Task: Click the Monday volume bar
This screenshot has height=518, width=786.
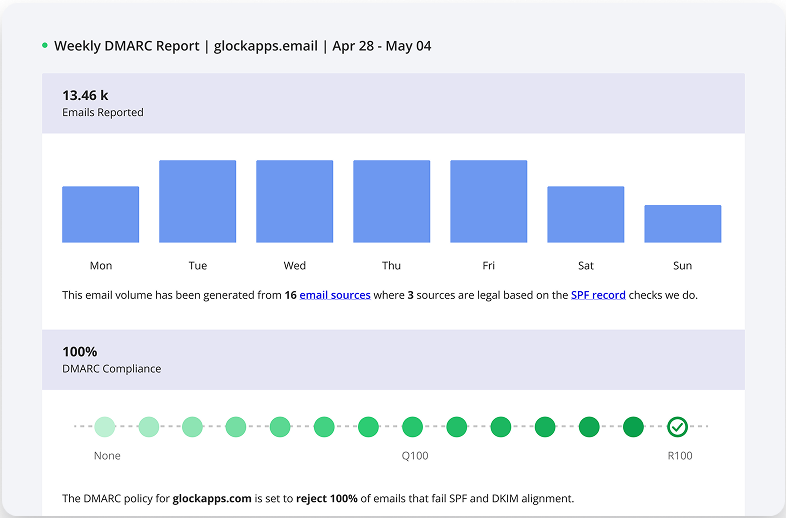Action: click(100, 214)
